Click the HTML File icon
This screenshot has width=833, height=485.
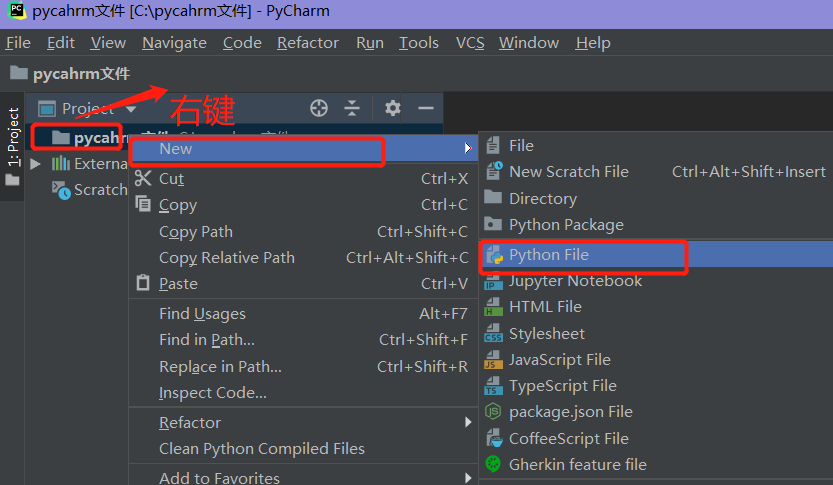coord(493,307)
